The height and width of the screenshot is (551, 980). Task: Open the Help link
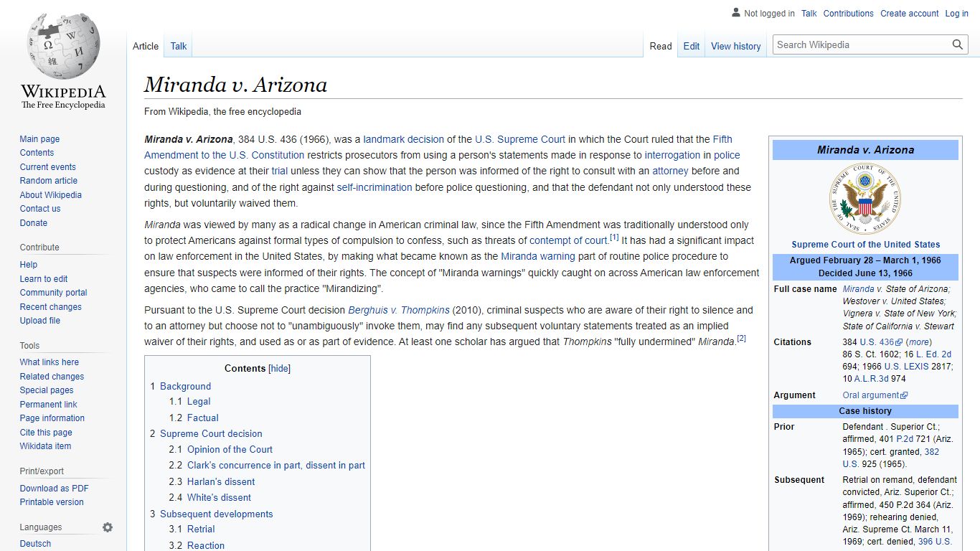coord(29,265)
